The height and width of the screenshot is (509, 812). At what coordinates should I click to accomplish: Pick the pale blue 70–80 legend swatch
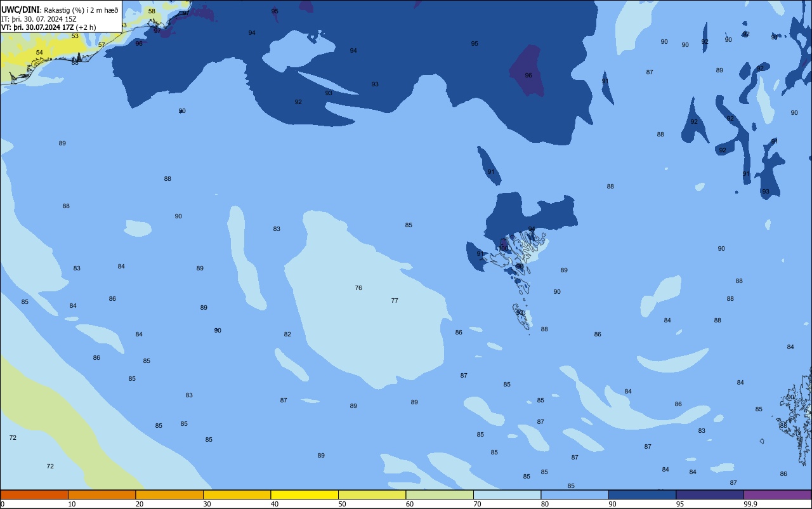point(507,494)
